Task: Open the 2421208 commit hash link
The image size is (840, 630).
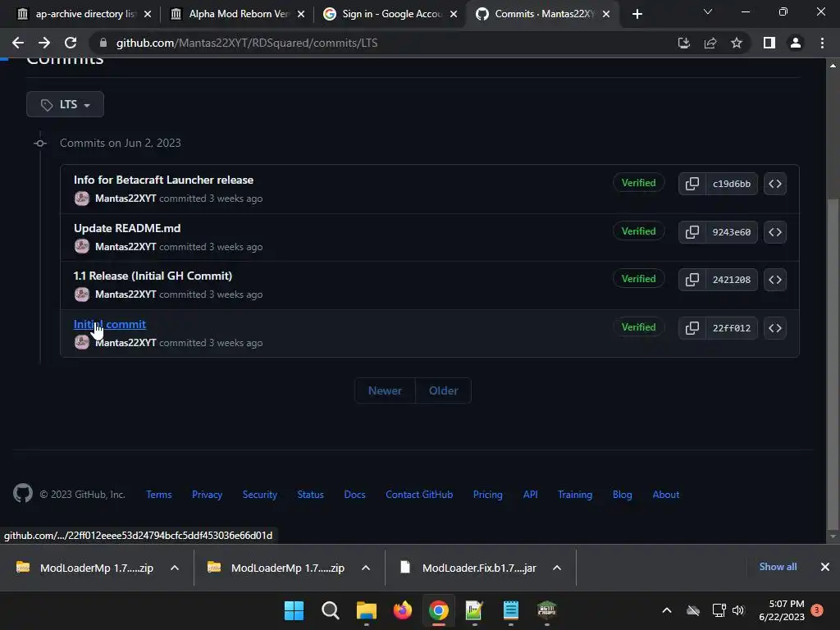Action: tap(731, 280)
